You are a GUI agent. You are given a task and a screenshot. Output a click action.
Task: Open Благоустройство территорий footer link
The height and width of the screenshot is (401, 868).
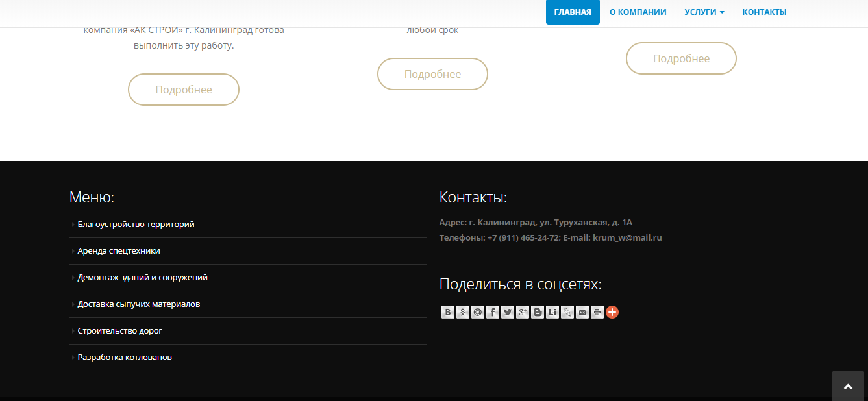(x=136, y=225)
